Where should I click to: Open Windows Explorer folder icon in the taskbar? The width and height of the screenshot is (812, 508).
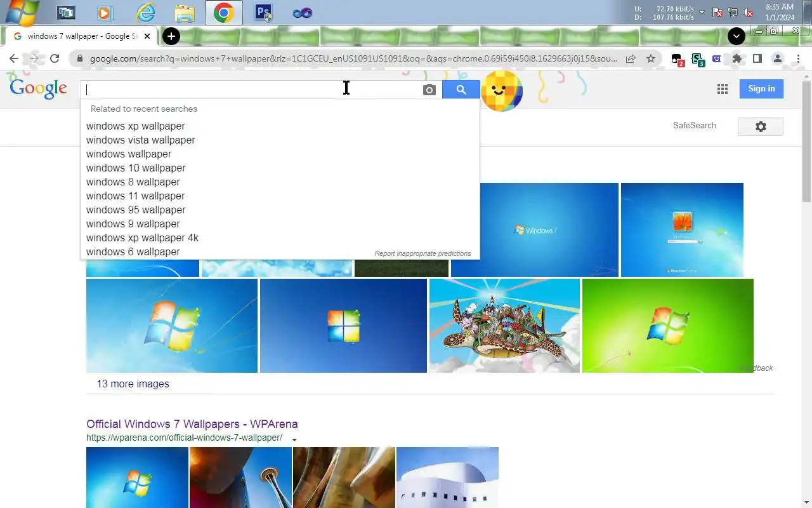coord(185,12)
